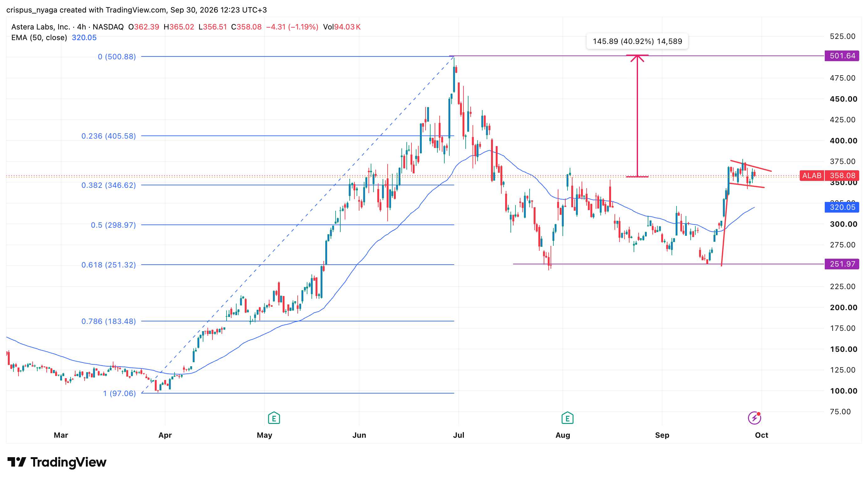This screenshot has width=868, height=481.
Task: Click the 100.00 price axis tick
Action: (844, 391)
